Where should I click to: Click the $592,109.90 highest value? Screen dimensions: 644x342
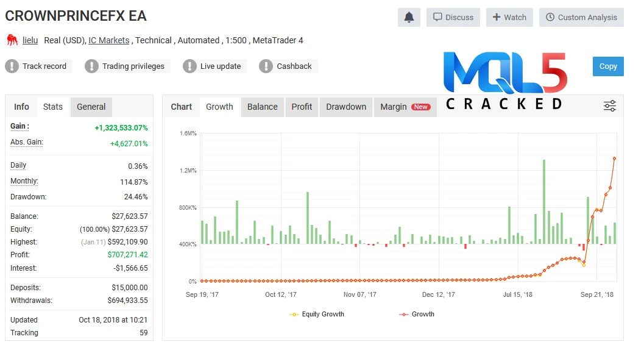pos(128,242)
